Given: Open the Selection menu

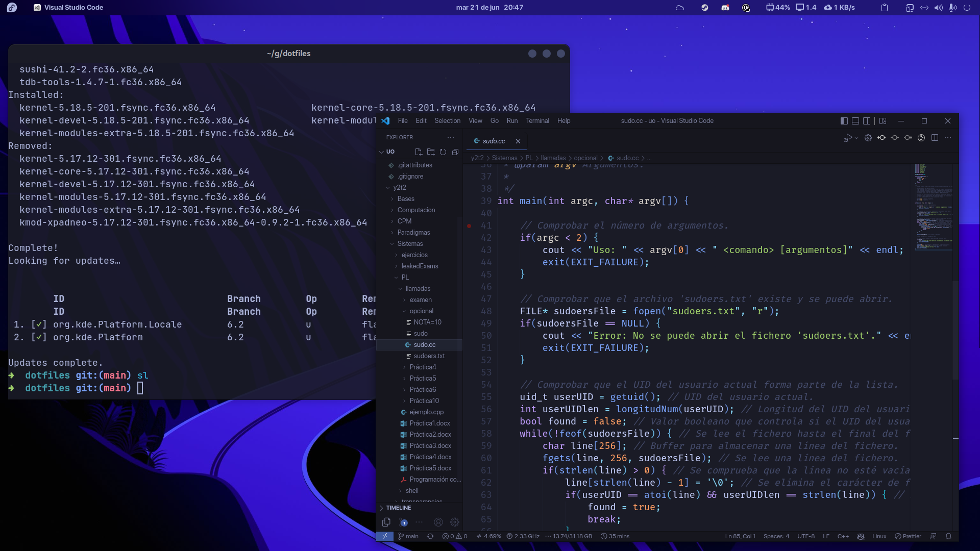Looking at the screenshot, I should [447, 121].
